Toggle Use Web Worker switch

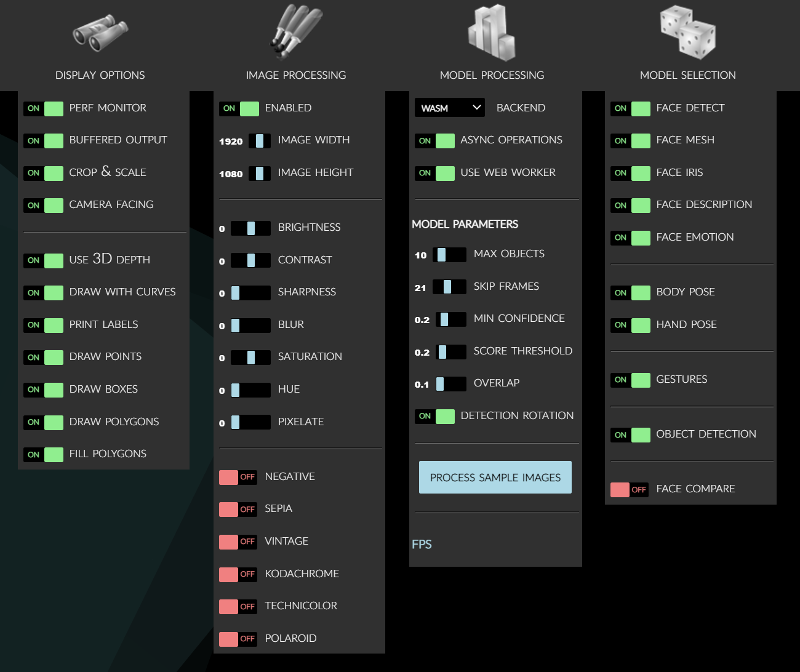tap(435, 174)
